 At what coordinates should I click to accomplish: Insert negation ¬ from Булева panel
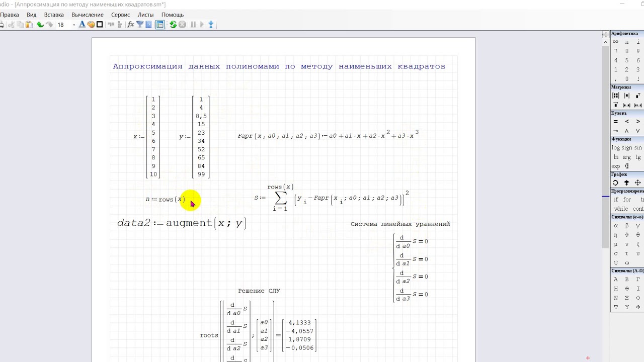615,131
